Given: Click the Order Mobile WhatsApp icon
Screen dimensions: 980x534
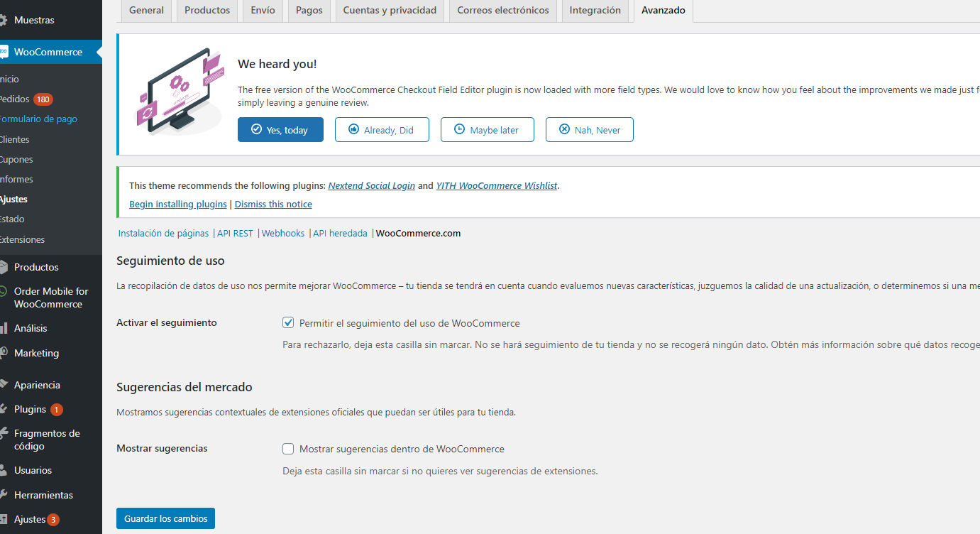Looking at the screenshot, I should click(x=3, y=291).
